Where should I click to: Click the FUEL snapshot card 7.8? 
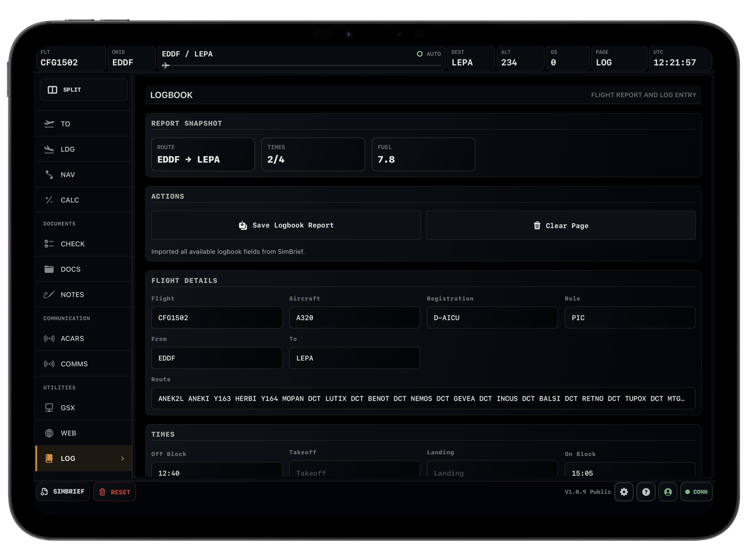tap(423, 154)
